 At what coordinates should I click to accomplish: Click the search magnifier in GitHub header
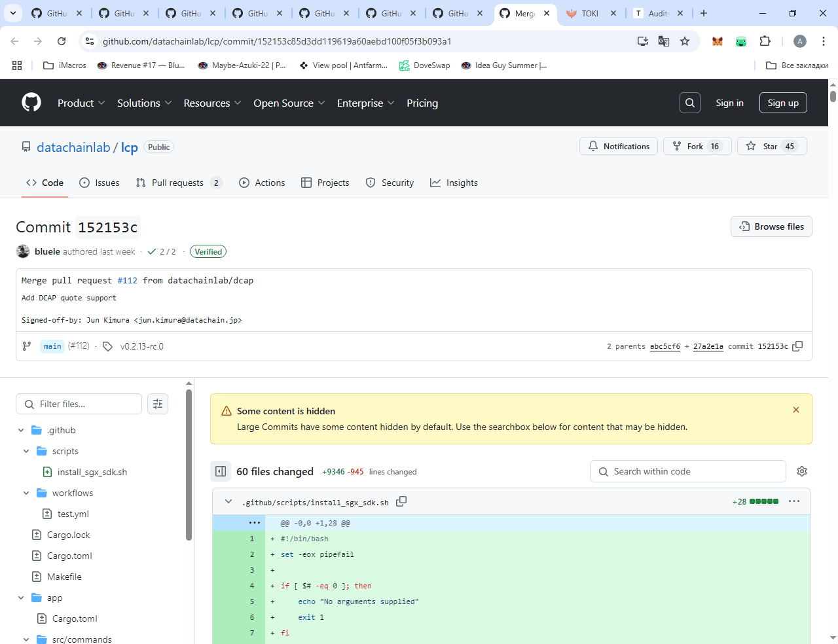tap(690, 103)
